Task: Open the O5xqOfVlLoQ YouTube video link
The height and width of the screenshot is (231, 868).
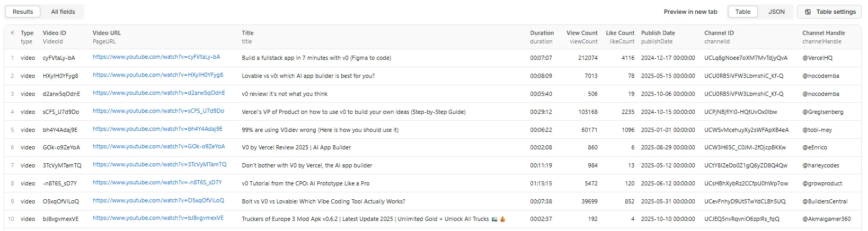Action: pyautogui.click(x=158, y=201)
